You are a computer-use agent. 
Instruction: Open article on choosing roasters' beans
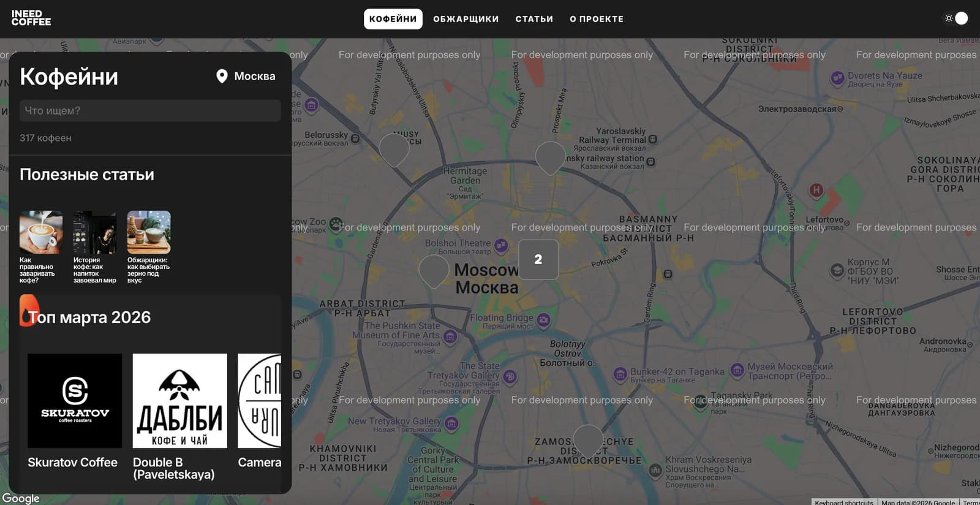tap(149, 232)
